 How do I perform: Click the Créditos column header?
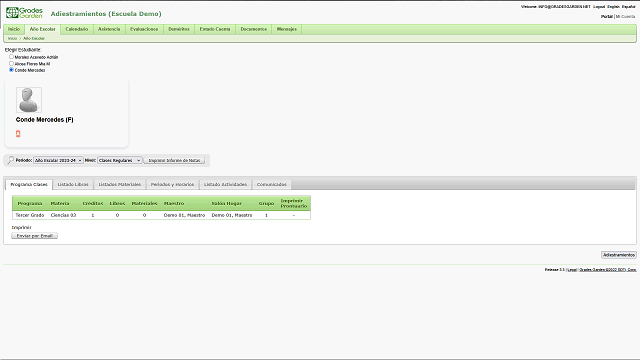[x=93, y=203]
